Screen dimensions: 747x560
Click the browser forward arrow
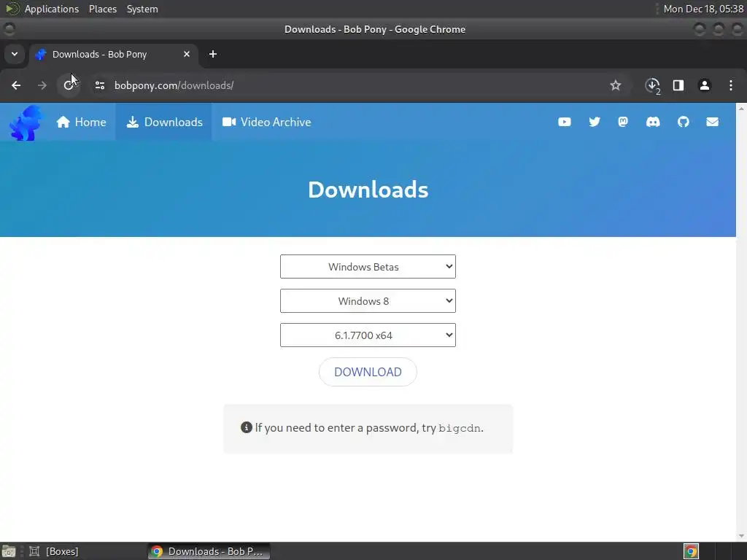tap(42, 85)
